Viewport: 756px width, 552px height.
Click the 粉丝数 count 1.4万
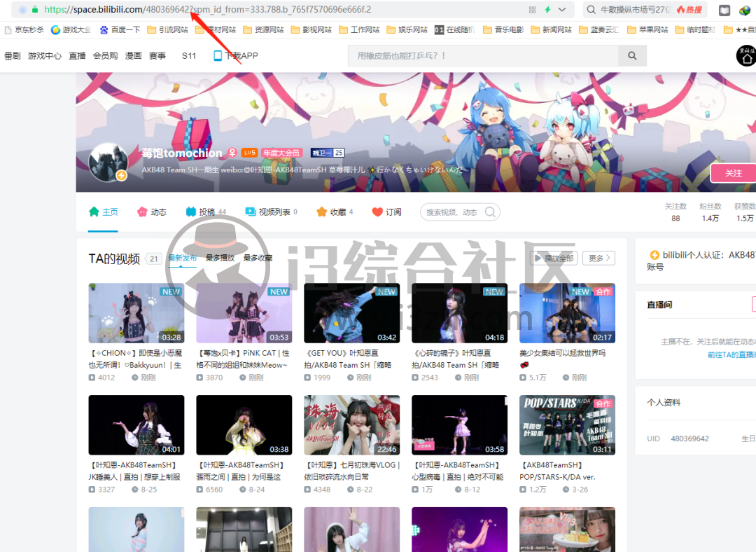click(x=710, y=219)
